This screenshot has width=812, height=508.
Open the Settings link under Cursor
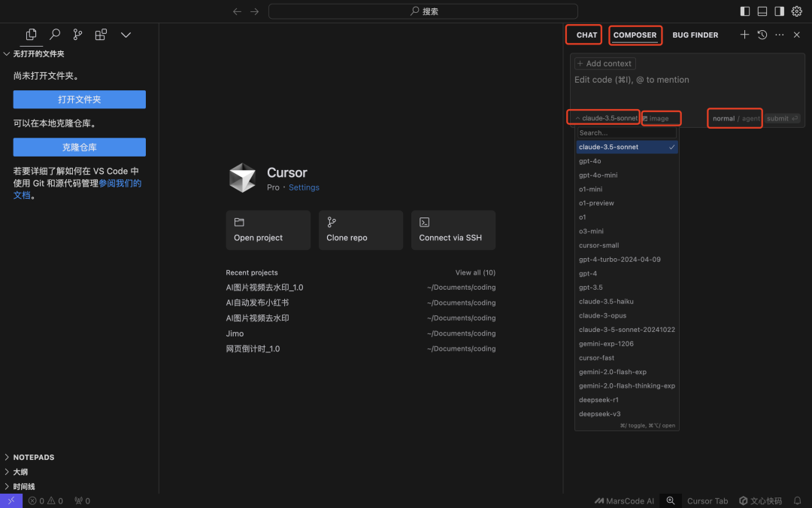[x=304, y=187]
